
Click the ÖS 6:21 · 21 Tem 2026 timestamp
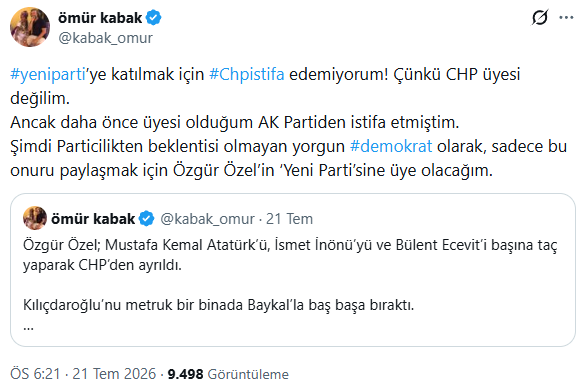(x=83, y=374)
